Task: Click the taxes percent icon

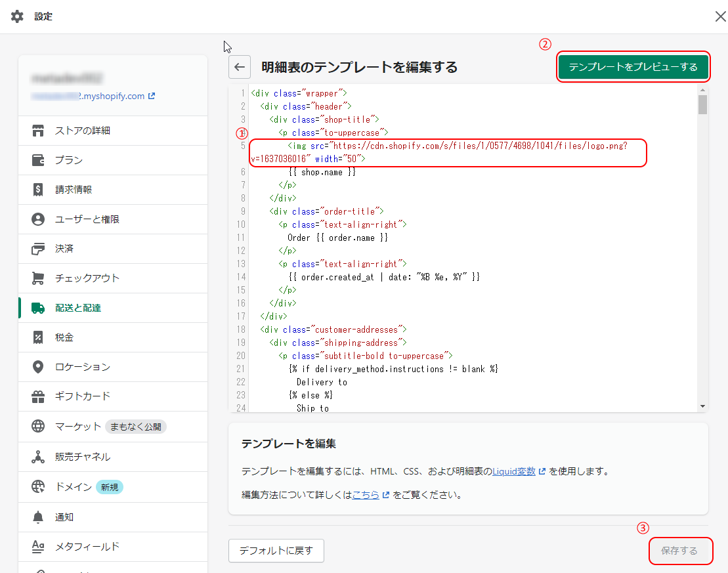Action: 38,337
